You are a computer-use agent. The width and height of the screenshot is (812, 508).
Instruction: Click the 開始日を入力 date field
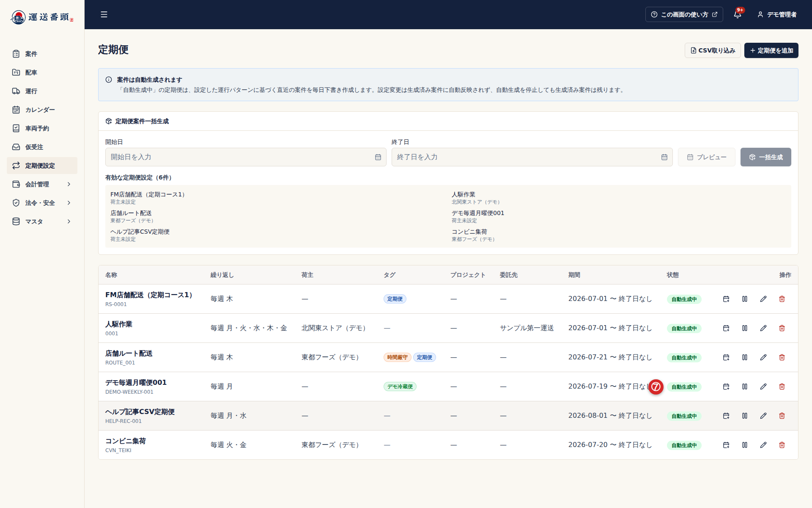[246, 157]
